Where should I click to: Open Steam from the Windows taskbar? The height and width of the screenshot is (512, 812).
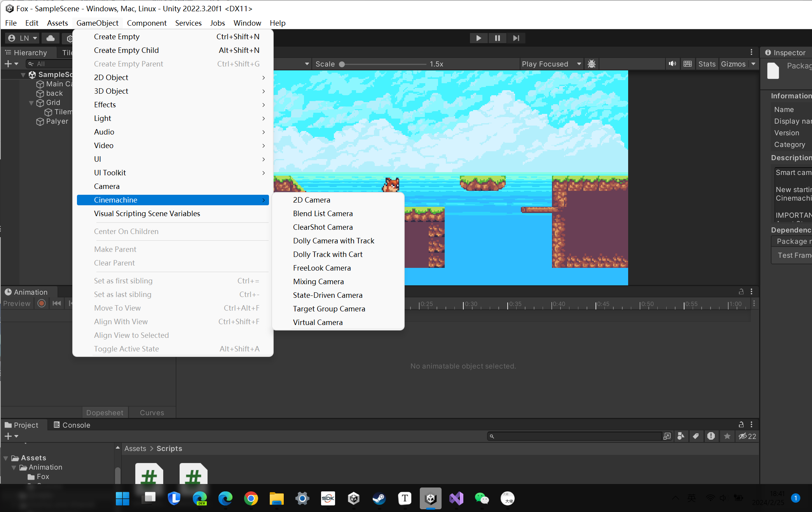click(x=379, y=498)
